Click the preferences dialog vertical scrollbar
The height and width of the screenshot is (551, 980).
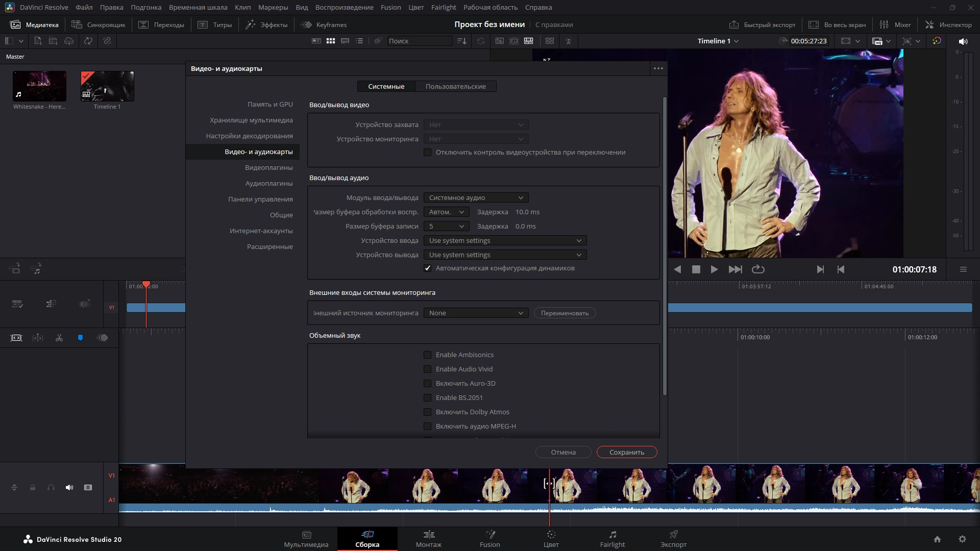(x=664, y=245)
